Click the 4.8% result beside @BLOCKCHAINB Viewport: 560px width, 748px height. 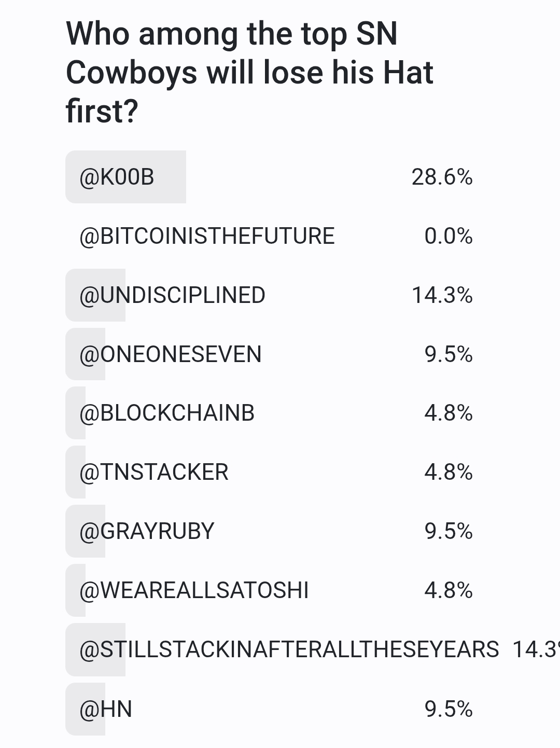449,413
